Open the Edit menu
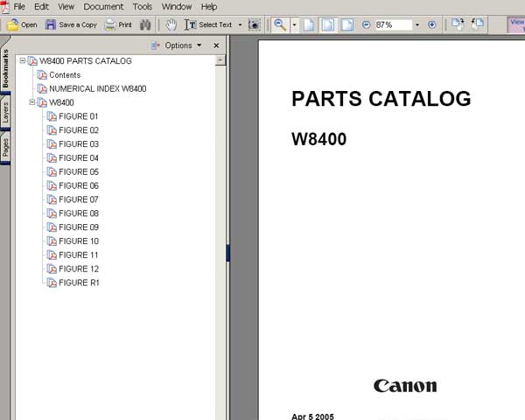525x420 pixels. pyautogui.click(x=41, y=6)
